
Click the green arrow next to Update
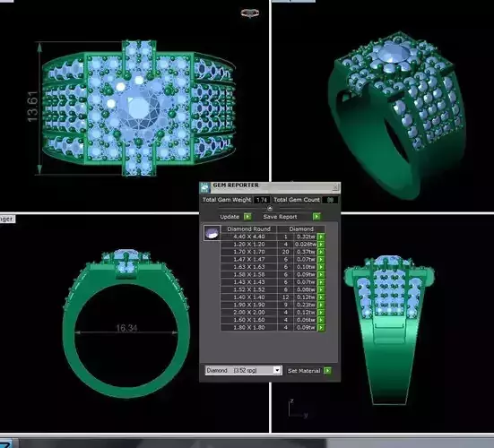(247, 216)
